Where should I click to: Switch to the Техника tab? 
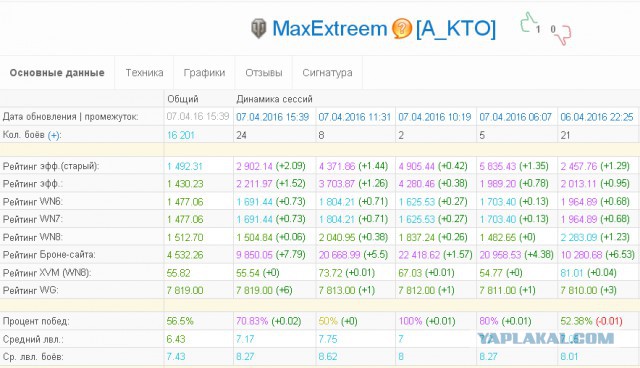[144, 73]
